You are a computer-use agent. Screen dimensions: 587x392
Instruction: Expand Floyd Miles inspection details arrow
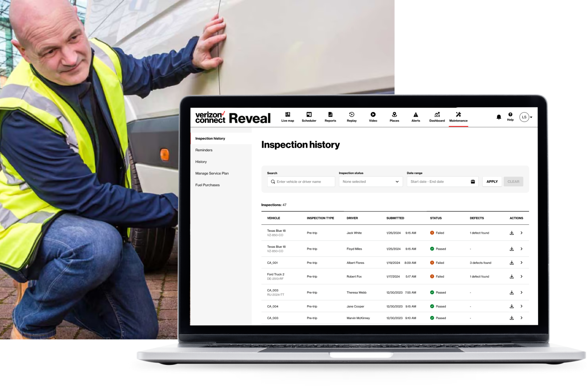tap(522, 249)
